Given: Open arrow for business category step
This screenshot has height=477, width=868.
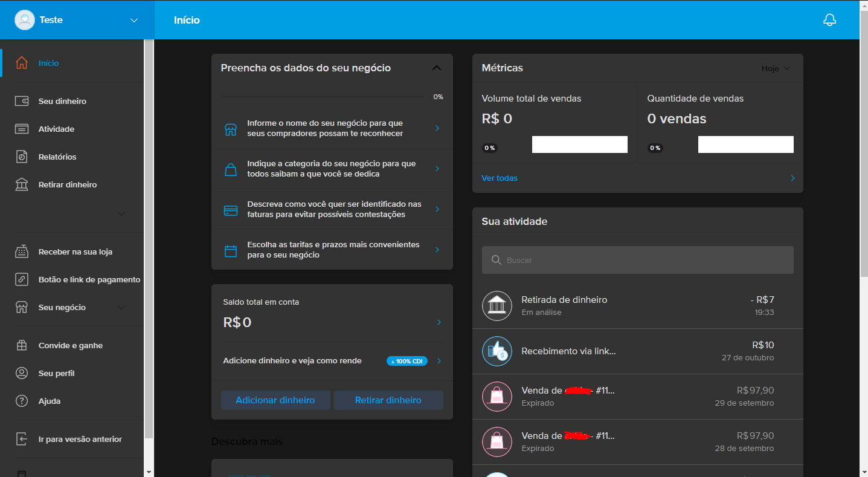Looking at the screenshot, I should click(437, 169).
